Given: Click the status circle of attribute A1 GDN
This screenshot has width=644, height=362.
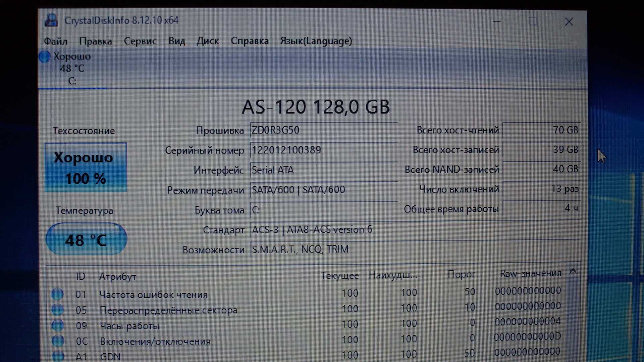Looking at the screenshot, I should click(x=58, y=356).
